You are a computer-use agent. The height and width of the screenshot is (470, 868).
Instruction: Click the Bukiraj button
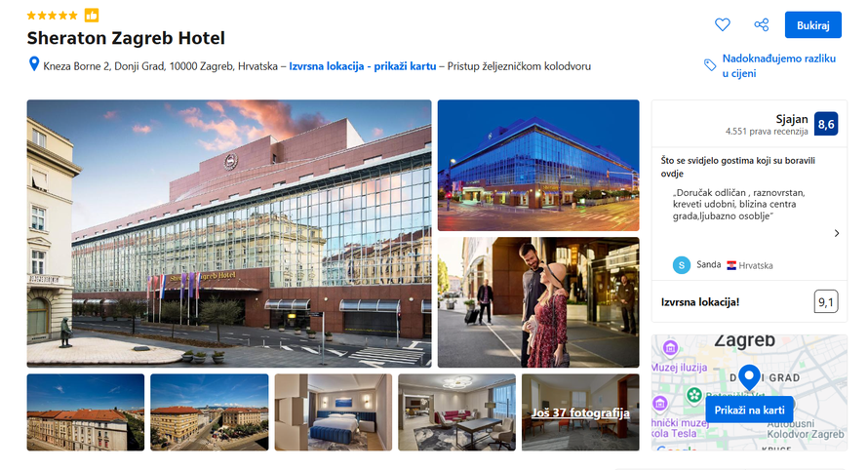[x=812, y=25]
